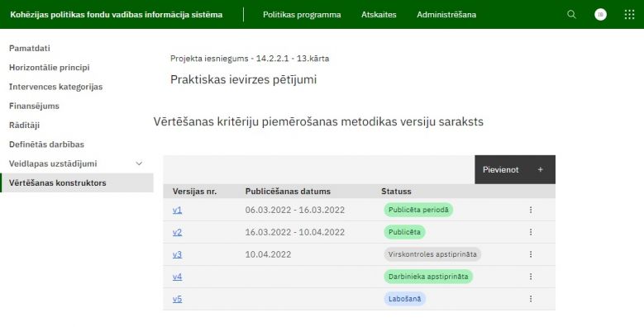644x327 pixels.
Task: Open version v1 link
Action: [x=177, y=210]
